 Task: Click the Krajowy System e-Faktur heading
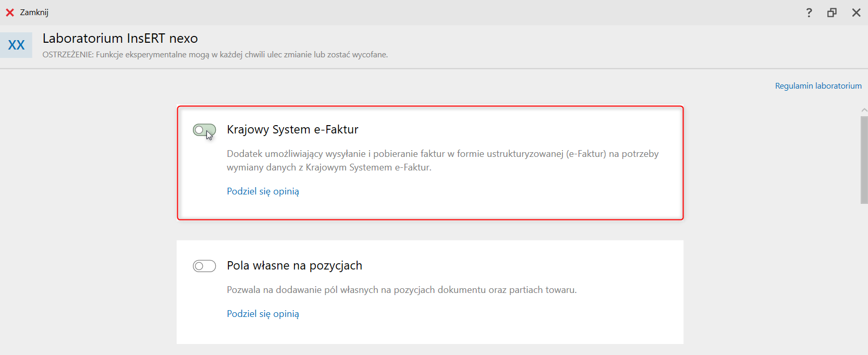[x=292, y=130]
